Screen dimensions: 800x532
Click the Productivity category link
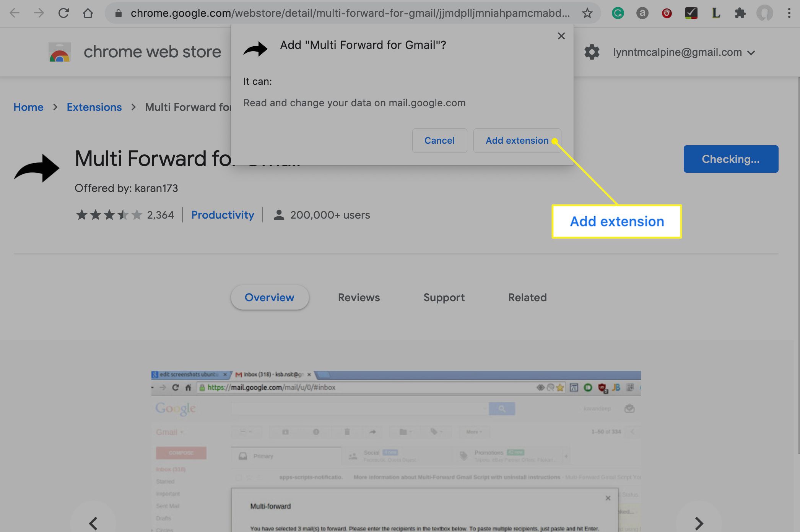click(223, 214)
